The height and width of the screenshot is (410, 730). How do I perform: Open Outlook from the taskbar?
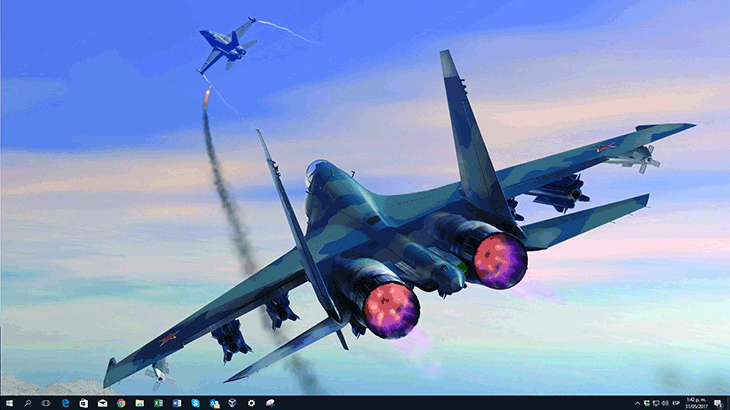(x=214, y=403)
